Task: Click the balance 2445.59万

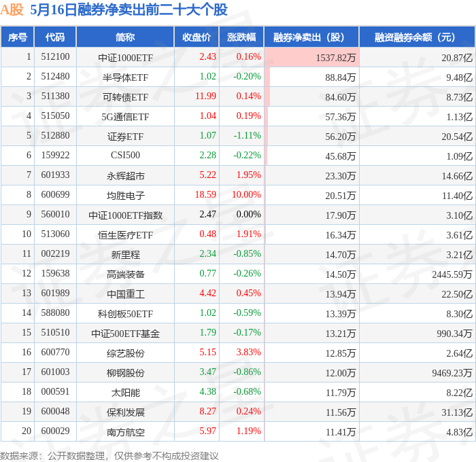Action: tap(452, 274)
